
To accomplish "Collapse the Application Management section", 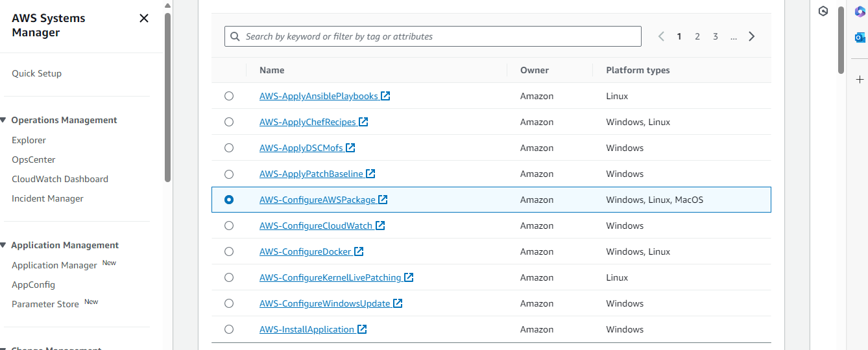I will tap(3, 245).
